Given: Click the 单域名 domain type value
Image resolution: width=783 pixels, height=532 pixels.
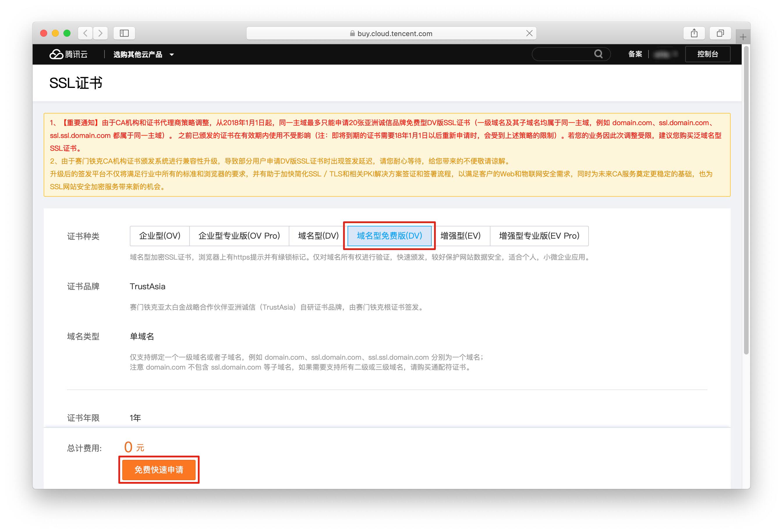Looking at the screenshot, I should [142, 336].
